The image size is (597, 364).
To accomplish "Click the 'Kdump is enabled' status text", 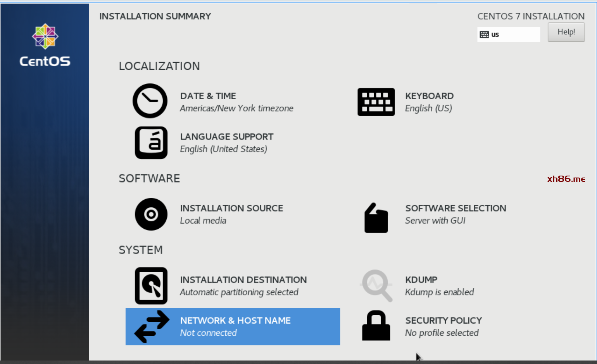I will click(x=439, y=292).
